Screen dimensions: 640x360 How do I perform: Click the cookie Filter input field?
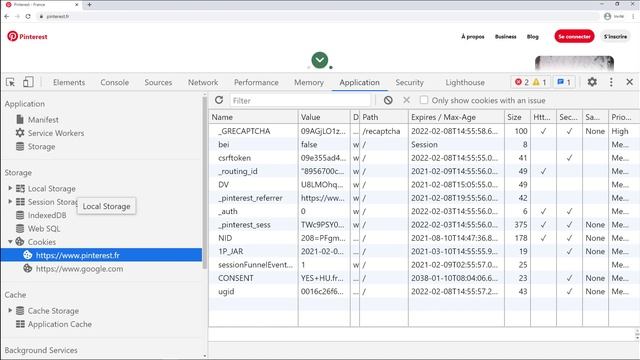(300, 100)
